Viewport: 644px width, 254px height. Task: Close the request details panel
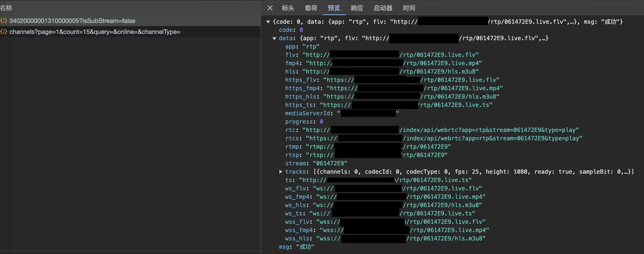(x=270, y=8)
